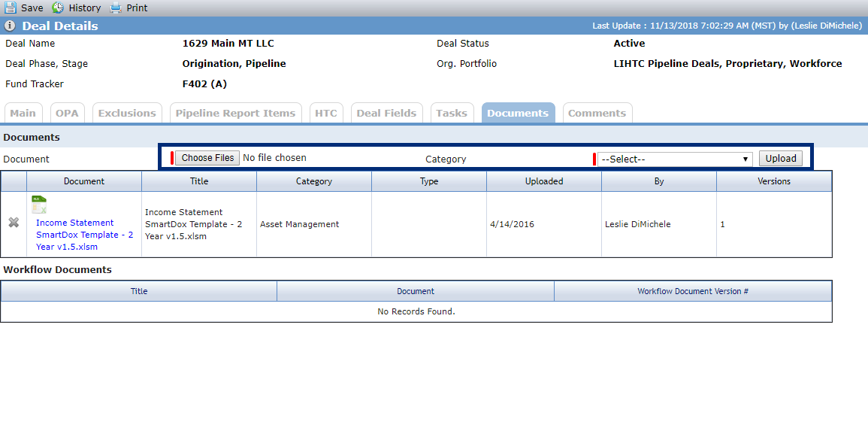Screen dimensions: 868x425
Task: Sort by the documents Title column header
Action: click(x=199, y=181)
